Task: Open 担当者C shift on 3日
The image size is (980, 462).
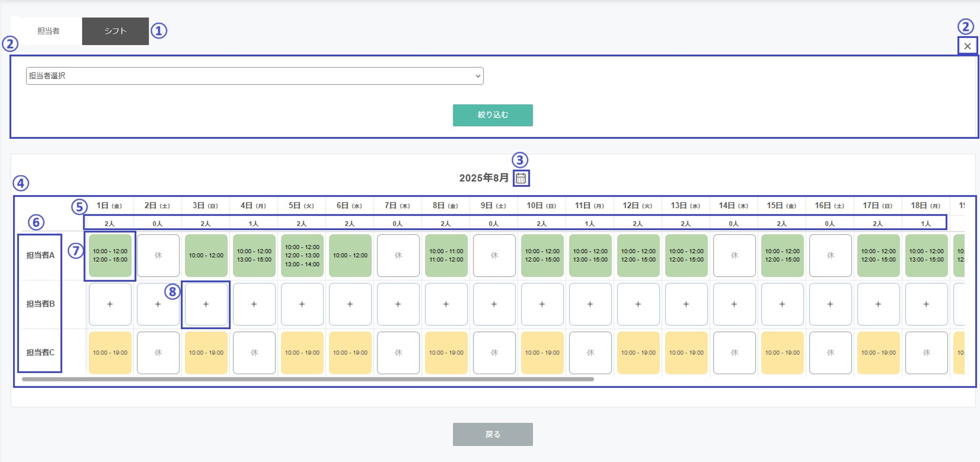Action: coord(206,353)
